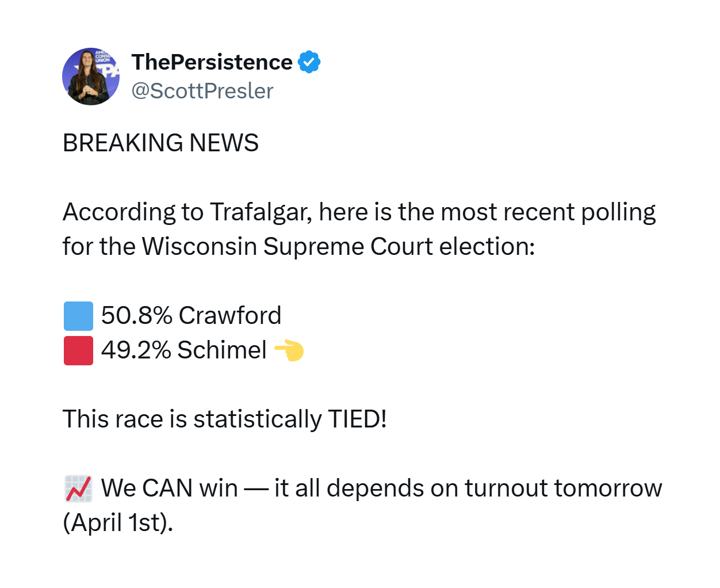Open the ThePersistence display name link
This screenshot has height=588, width=720.
[x=212, y=62]
